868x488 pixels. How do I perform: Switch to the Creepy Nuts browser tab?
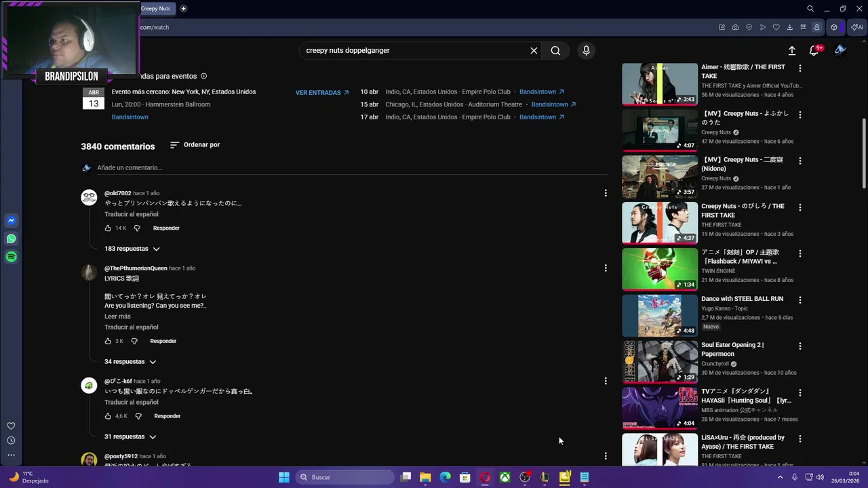pyautogui.click(x=156, y=9)
